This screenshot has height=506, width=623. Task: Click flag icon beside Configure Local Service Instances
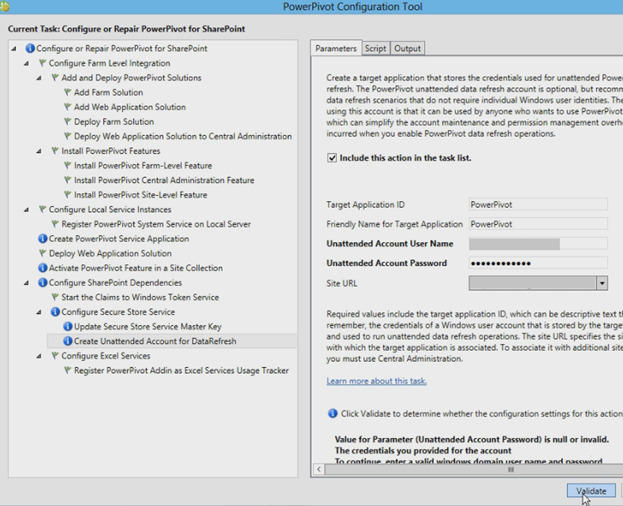(43, 210)
